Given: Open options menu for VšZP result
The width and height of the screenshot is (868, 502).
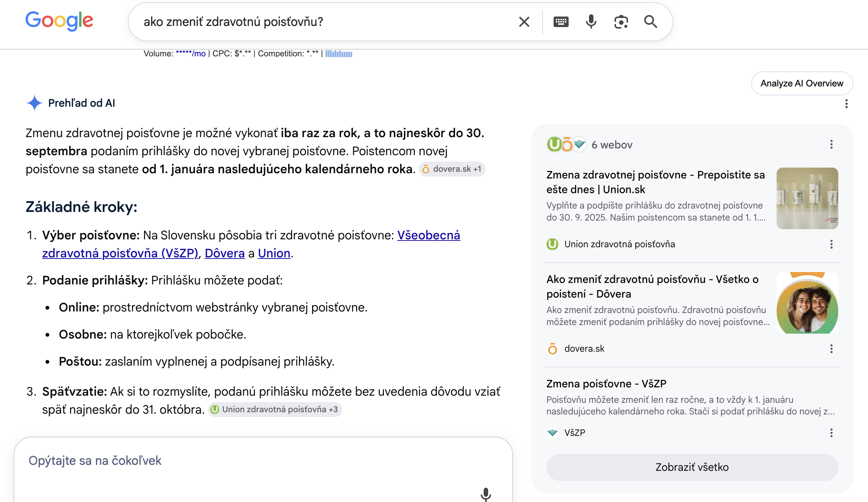Looking at the screenshot, I should (x=831, y=433).
